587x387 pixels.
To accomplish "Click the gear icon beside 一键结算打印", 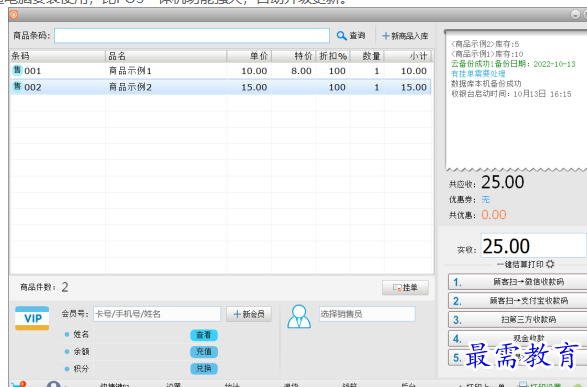I will click(550, 264).
